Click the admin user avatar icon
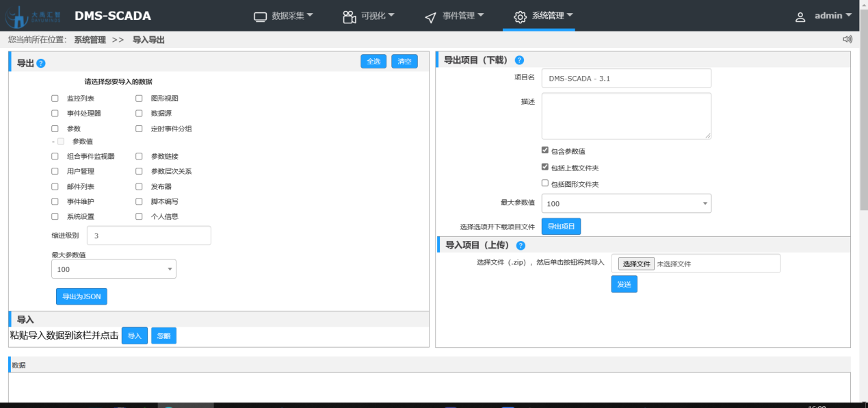 click(x=800, y=17)
